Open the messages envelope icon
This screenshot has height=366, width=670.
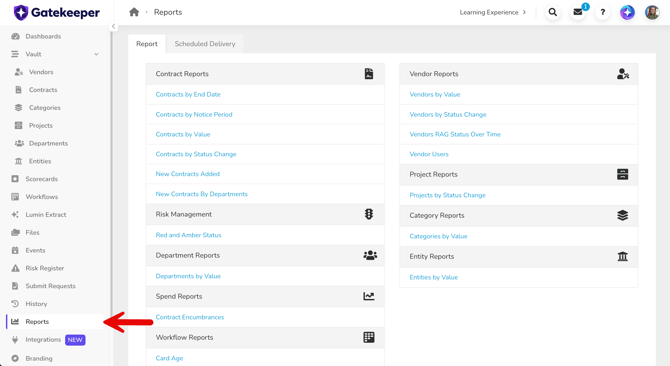(578, 12)
